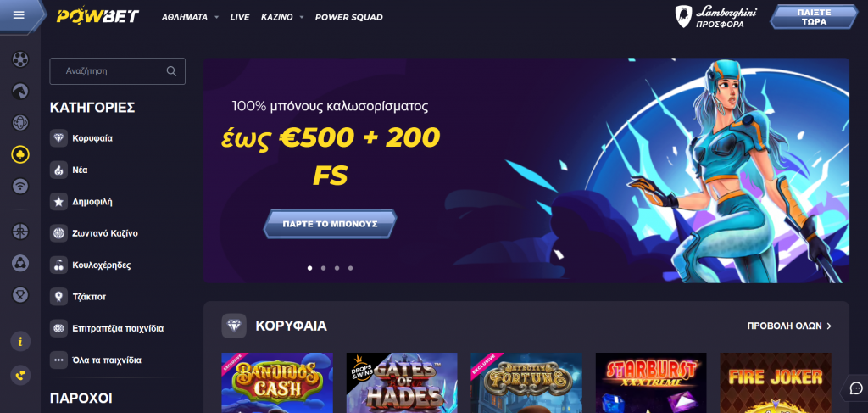Viewport: 868px width, 413px height.
Task: Click the ΠΑΡΤΕ ΤΟ ΜΠΟΝΟΥΣ button
Action: point(330,224)
